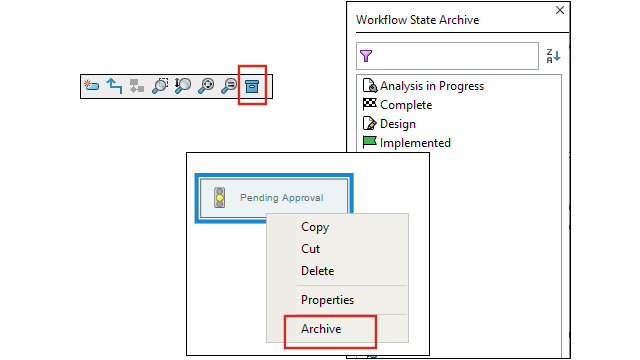Open the Workflow State Archive box icon
This screenshot has height=360, width=640.
[252, 86]
